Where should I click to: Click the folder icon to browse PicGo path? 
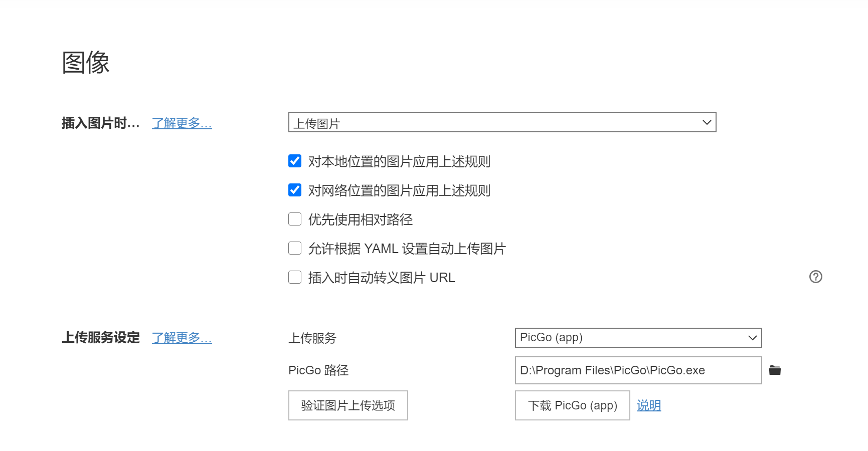[775, 370]
